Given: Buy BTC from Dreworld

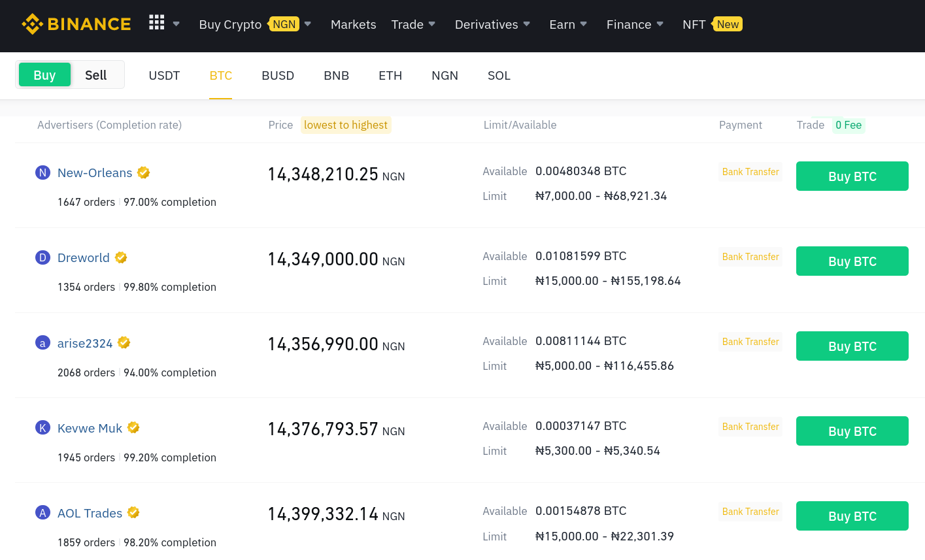Looking at the screenshot, I should [852, 261].
